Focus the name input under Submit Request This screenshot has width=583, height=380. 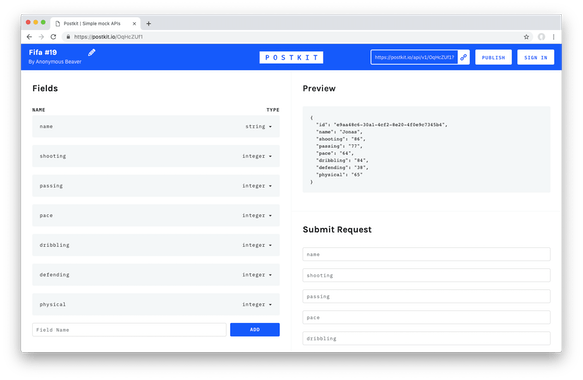click(426, 254)
